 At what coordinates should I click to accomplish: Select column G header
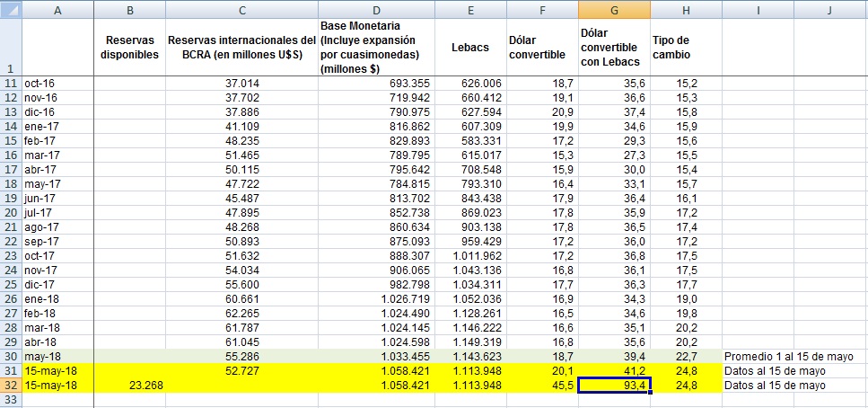click(614, 9)
